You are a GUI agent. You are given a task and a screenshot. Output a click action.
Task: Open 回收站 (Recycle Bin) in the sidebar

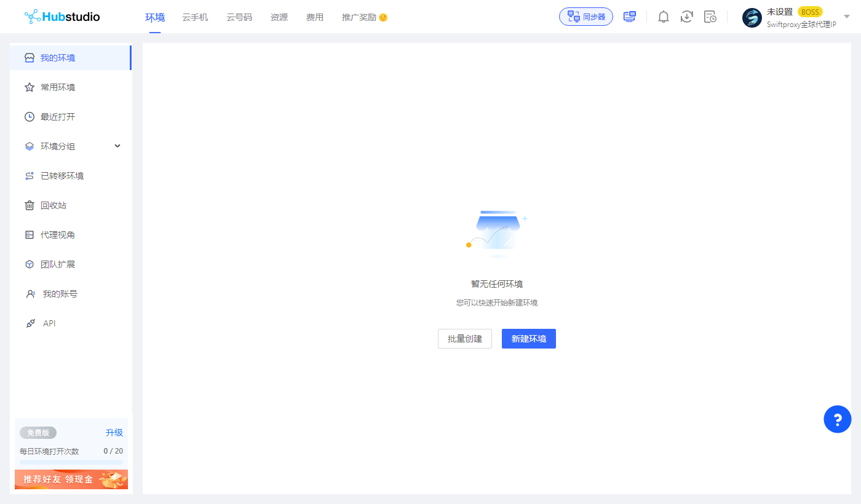[x=54, y=205]
